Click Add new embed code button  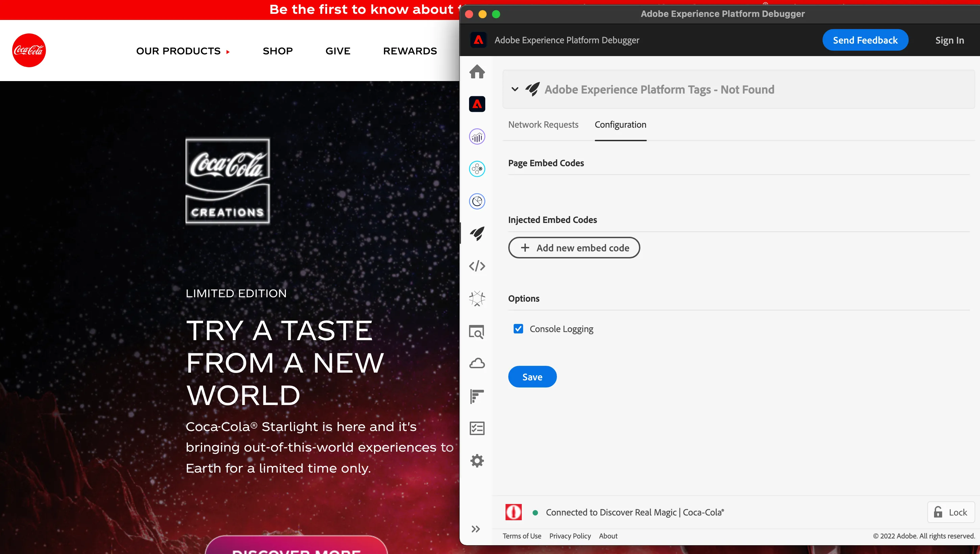coord(574,248)
